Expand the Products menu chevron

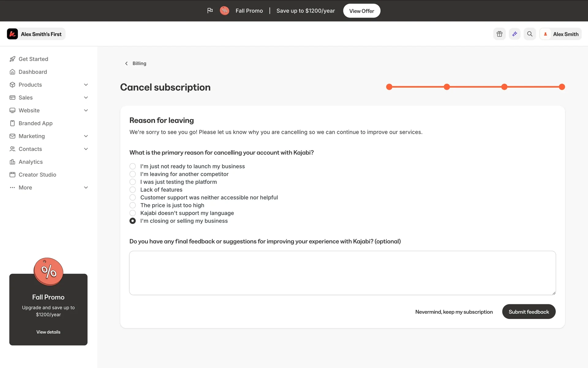point(86,85)
